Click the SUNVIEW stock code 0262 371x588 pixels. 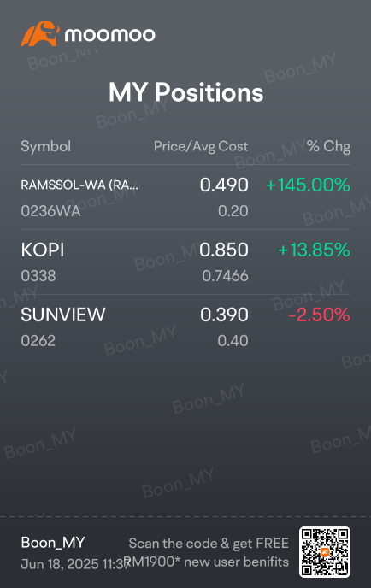[38, 341]
